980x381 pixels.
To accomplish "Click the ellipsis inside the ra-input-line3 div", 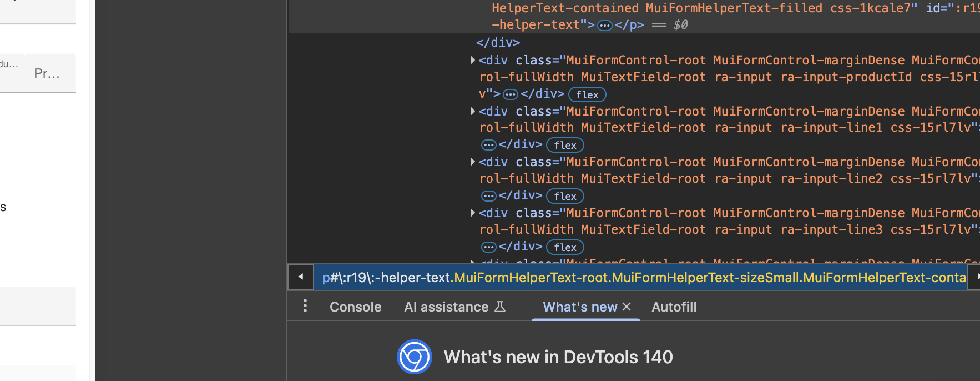I will 488,247.
